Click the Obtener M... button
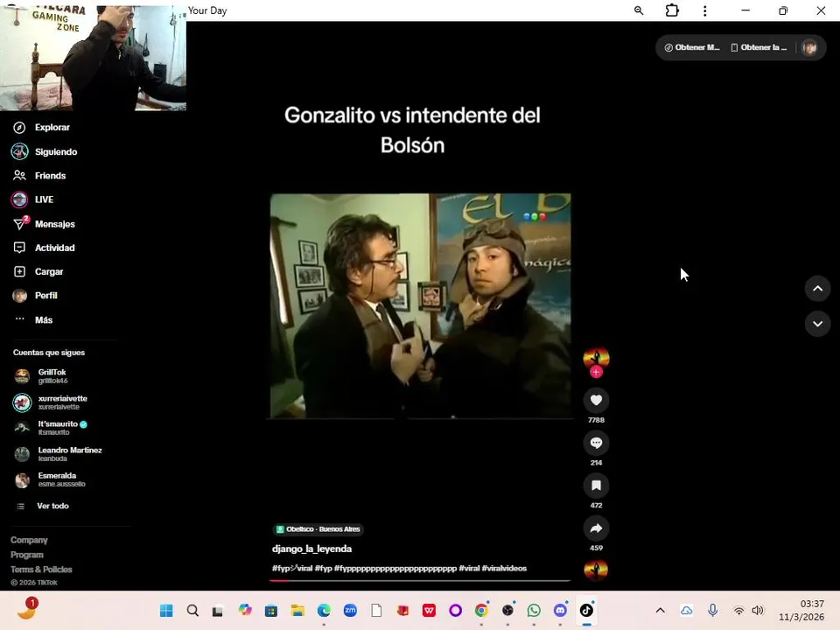 (691, 47)
